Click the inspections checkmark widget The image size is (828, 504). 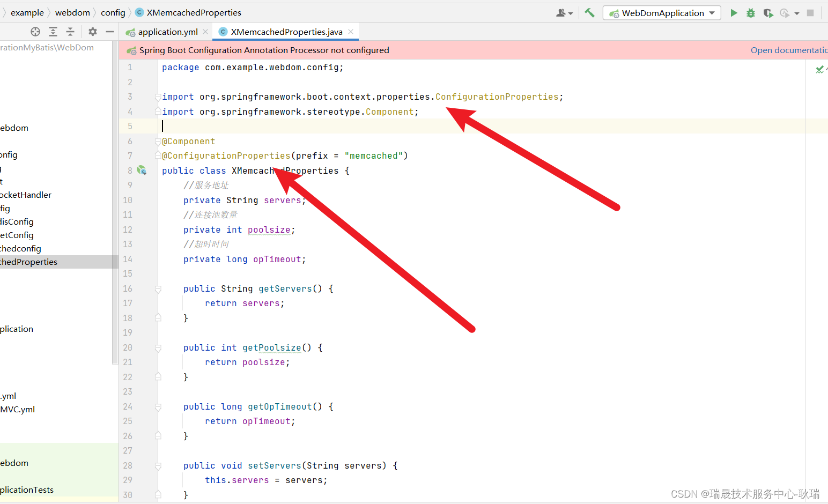820,69
